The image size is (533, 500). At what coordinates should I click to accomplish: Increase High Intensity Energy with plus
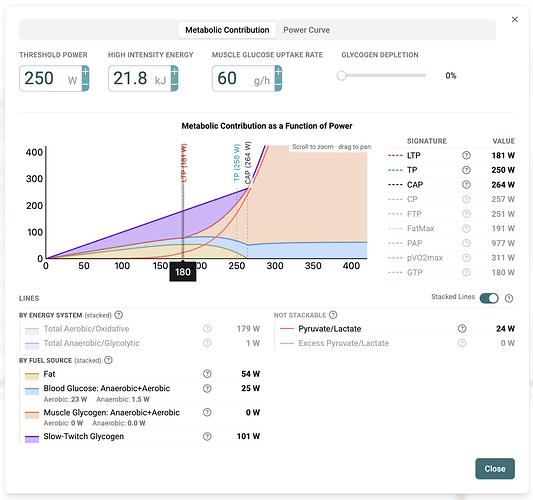click(174, 72)
